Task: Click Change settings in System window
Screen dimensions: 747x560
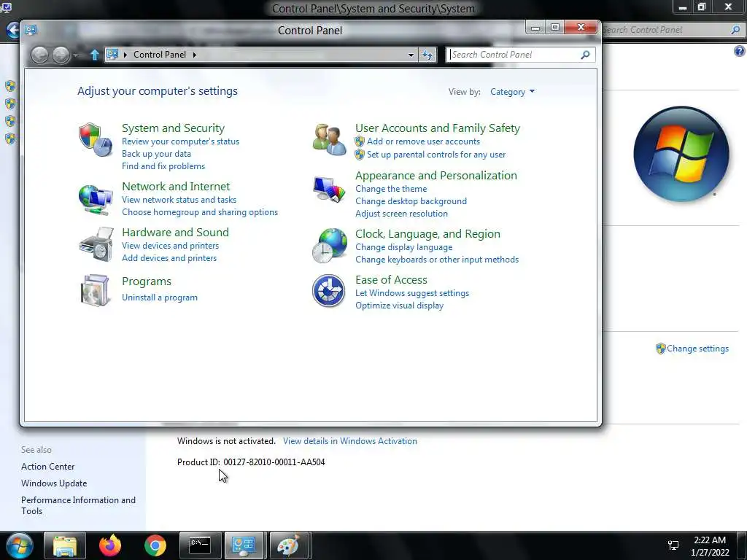Action: coord(697,349)
